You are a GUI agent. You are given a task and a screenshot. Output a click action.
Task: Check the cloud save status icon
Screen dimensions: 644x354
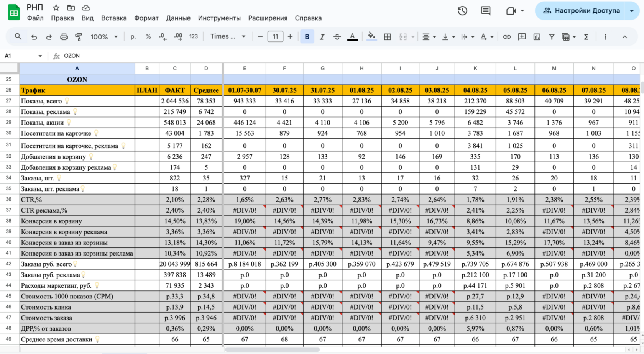pos(86,8)
